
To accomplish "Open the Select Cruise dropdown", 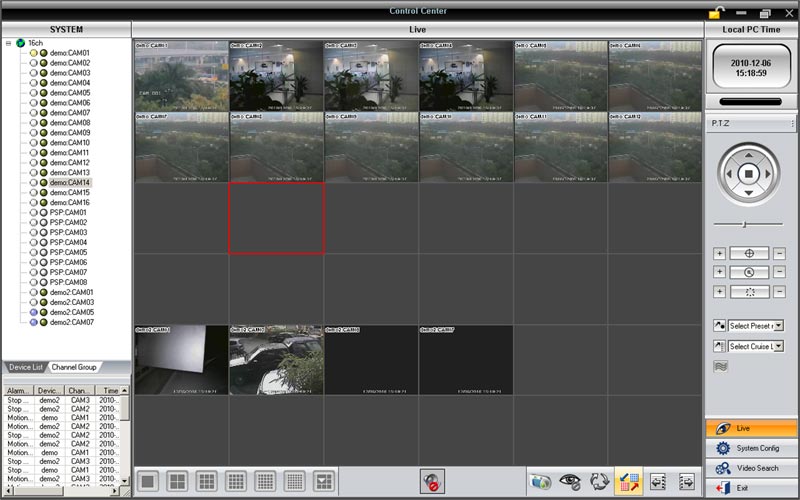I will [x=756, y=346].
